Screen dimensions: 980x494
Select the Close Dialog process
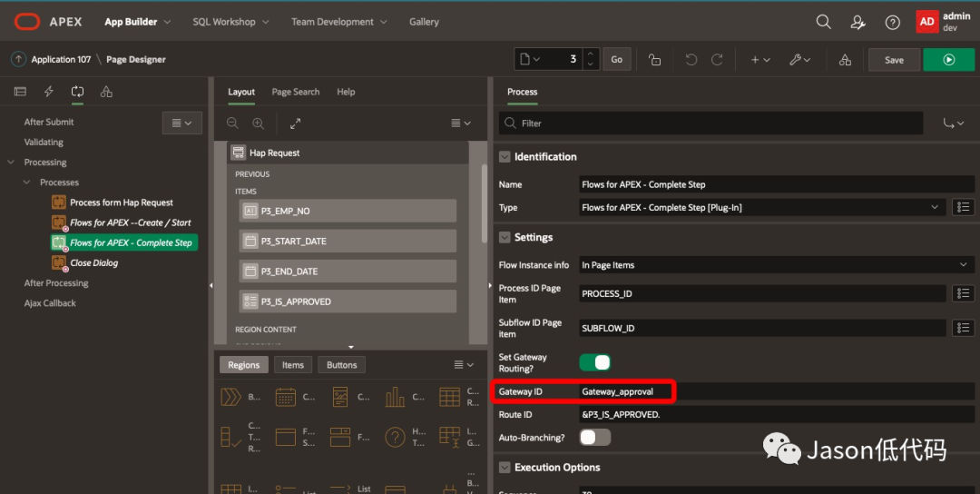(x=93, y=262)
